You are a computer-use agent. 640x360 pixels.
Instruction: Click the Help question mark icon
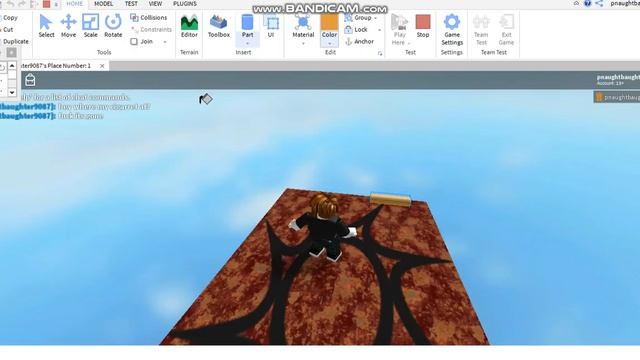(587, 3)
